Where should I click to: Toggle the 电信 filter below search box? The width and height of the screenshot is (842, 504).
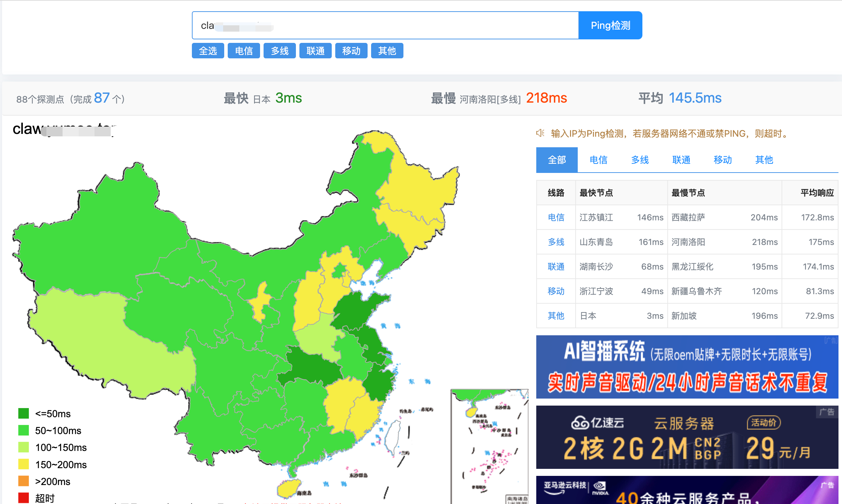244,51
